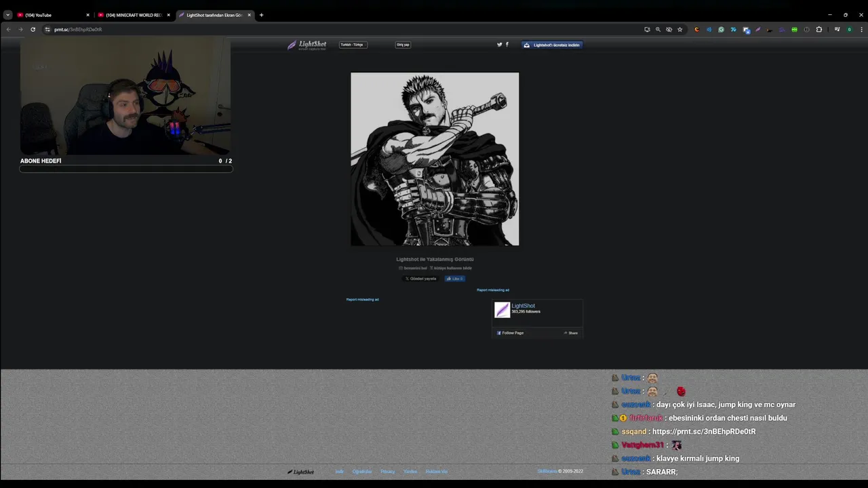Viewport: 868px width, 488px height.
Task: Reload the prnt.sc page
Action: tap(33, 29)
